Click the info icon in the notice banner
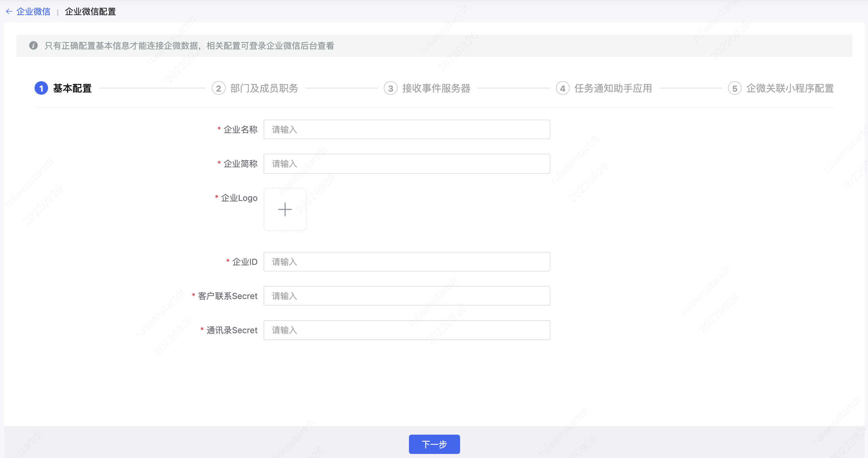The height and width of the screenshot is (458, 868). click(33, 45)
